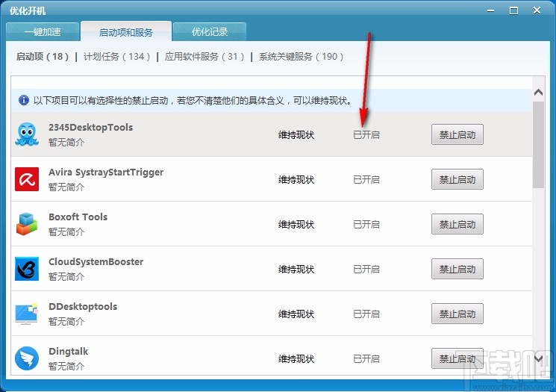The image size is (556, 392).
Task: Click 禁止启动 for DDesktoptools
Action: tap(457, 314)
